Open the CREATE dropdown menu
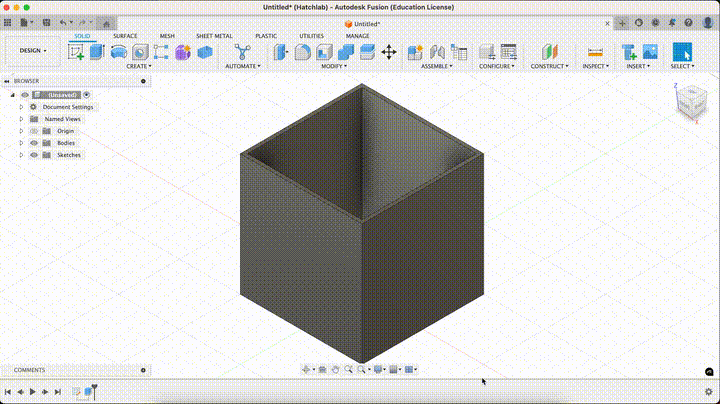 (x=139, y=66)
